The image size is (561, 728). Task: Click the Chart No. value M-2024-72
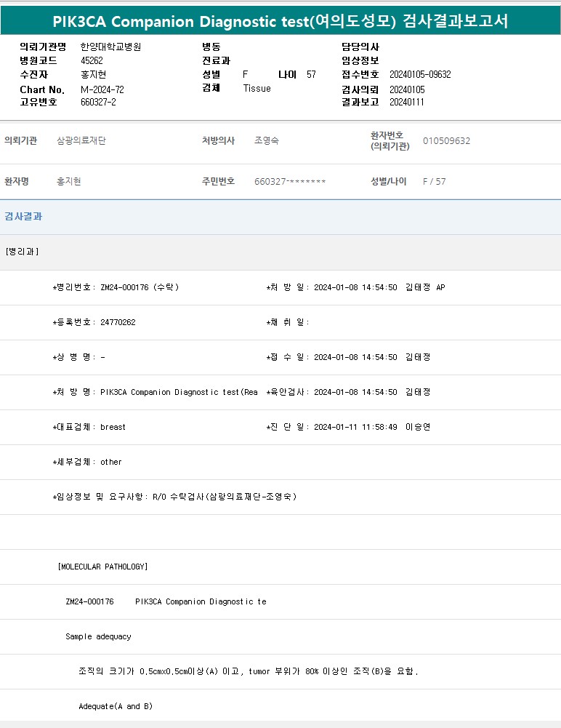(x=102, y=89)
